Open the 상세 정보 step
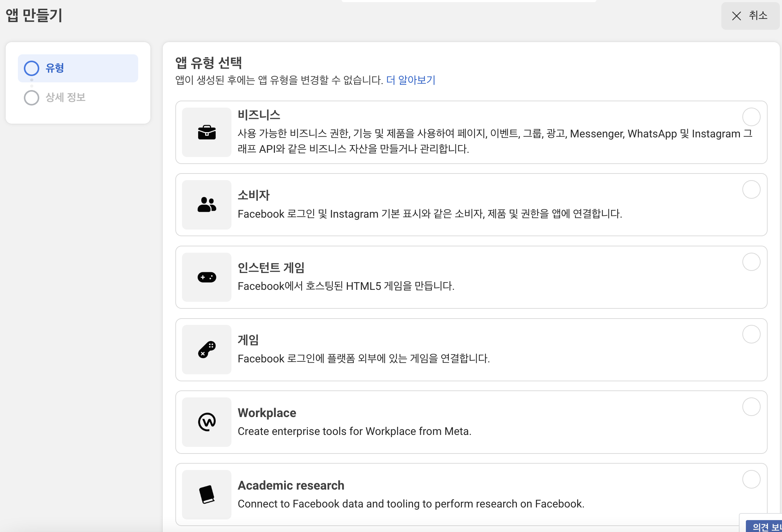Viewport: 782px width, 532px height. point(65,97)
